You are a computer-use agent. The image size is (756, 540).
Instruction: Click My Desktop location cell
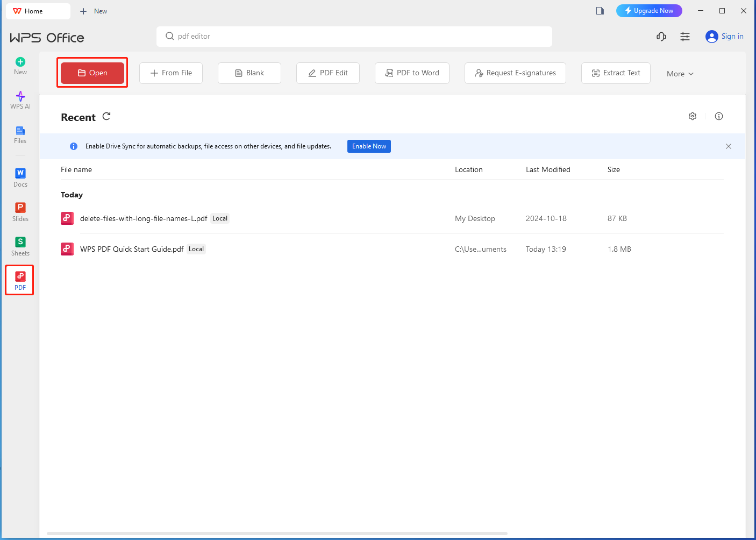475,218
